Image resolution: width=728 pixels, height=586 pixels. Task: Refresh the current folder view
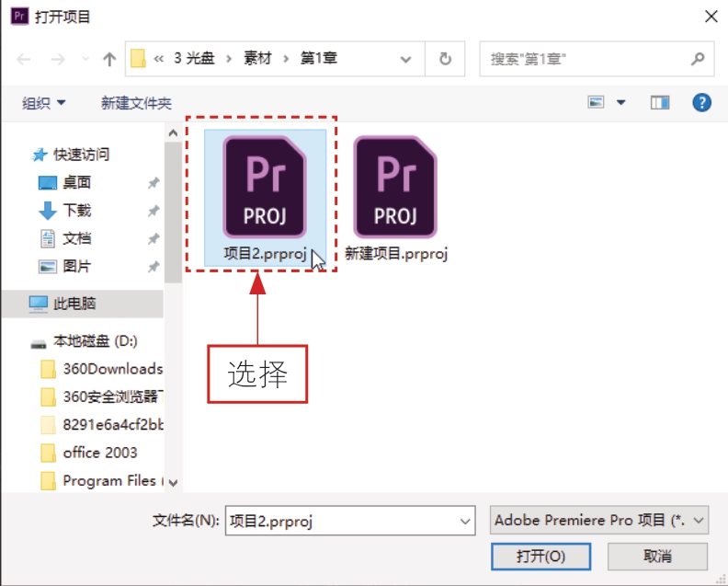pos(445,59)
